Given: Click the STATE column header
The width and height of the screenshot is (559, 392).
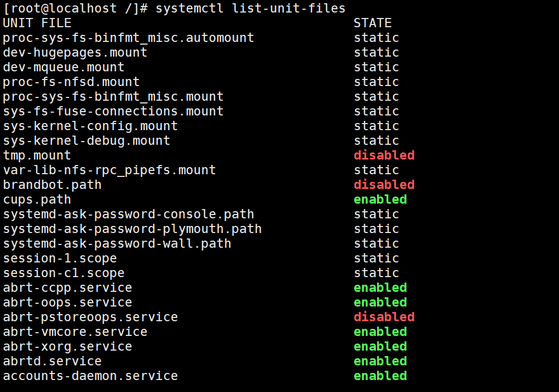Looking at the screenshot, I should click(x=373, y=23).
